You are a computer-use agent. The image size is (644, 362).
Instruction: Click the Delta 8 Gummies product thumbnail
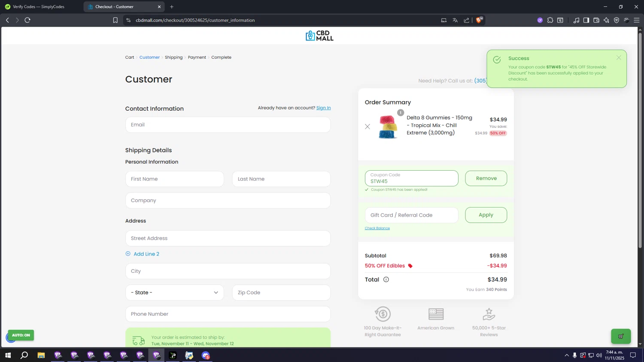(x=388, y=127)
